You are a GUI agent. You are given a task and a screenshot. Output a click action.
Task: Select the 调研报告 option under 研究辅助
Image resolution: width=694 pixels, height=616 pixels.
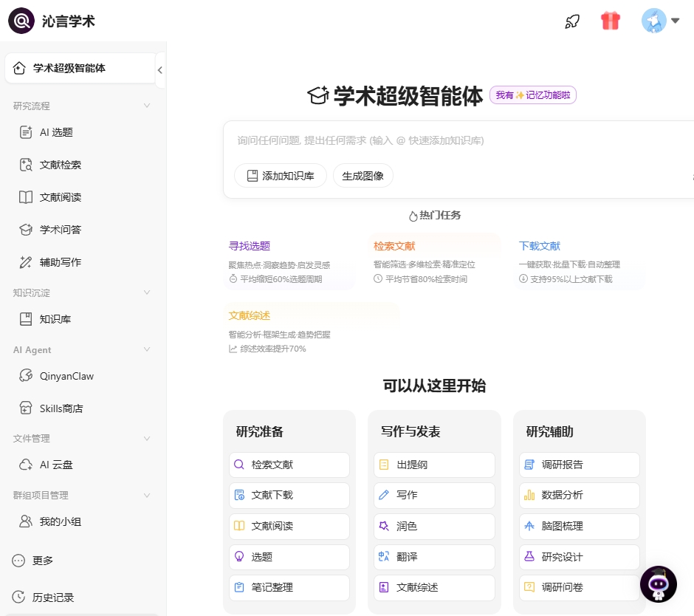(579, 465)
